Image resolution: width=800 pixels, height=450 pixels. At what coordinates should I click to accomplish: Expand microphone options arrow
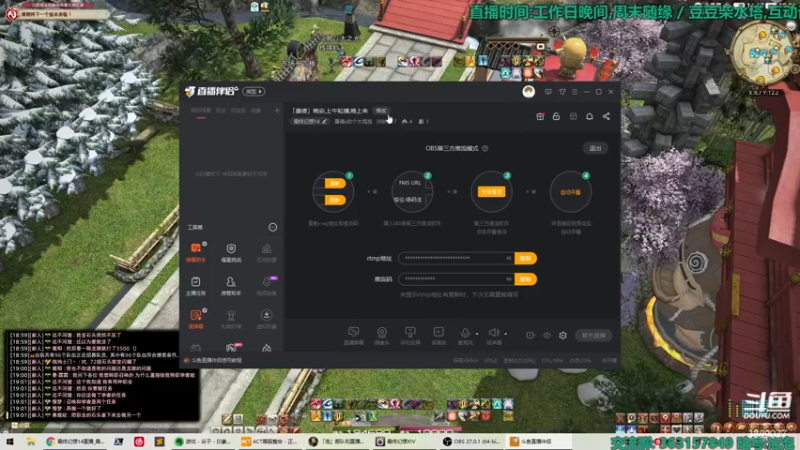click(x=477, y=334)
